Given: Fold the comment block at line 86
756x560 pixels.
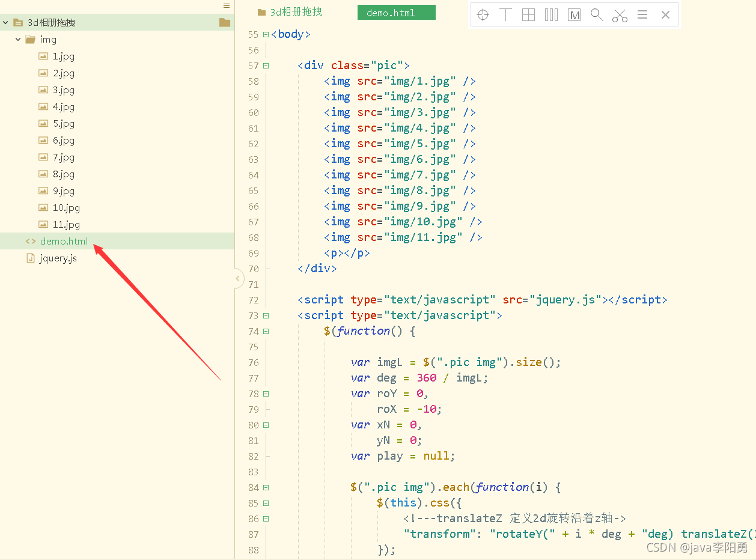Looking at the screenshot, I should coord(266,519).
